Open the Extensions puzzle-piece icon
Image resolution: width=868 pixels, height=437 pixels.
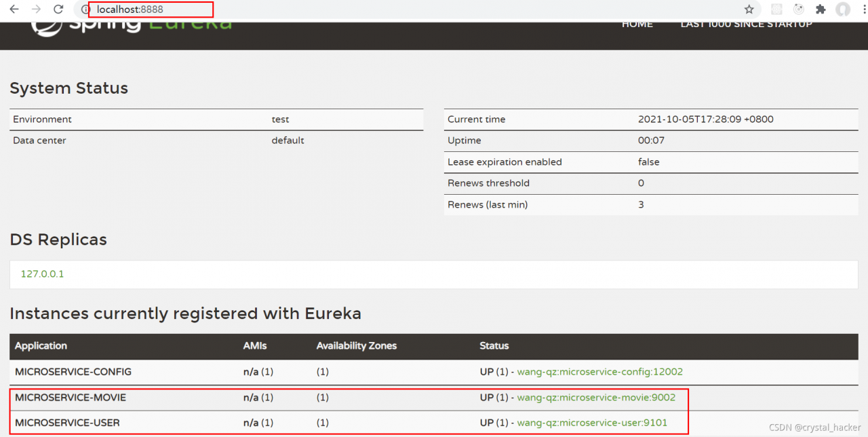tap(821, 9)
